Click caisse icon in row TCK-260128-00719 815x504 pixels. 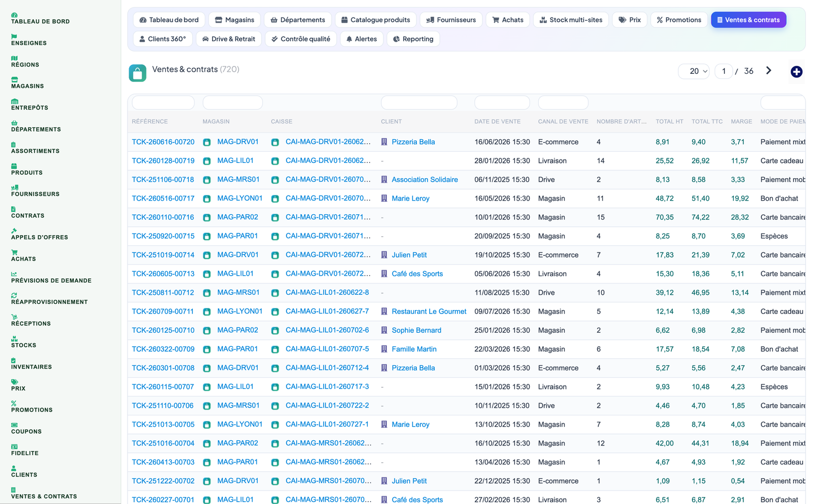[275, 161]
